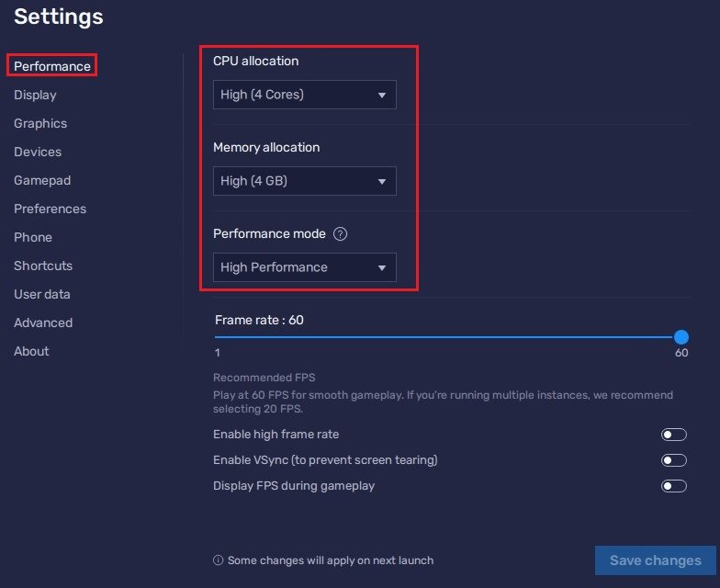Select the Performance settings tab
The image size is (720, 588).
pyautogui.click(x=52, y=66)
